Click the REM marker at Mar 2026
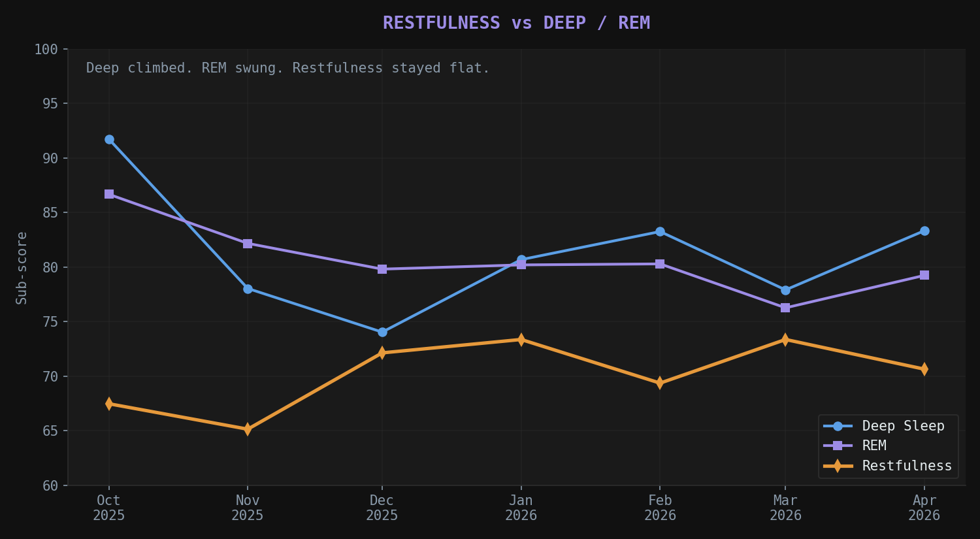The width and height of the screenshot is (980, 539). click(x=785, y=308)
